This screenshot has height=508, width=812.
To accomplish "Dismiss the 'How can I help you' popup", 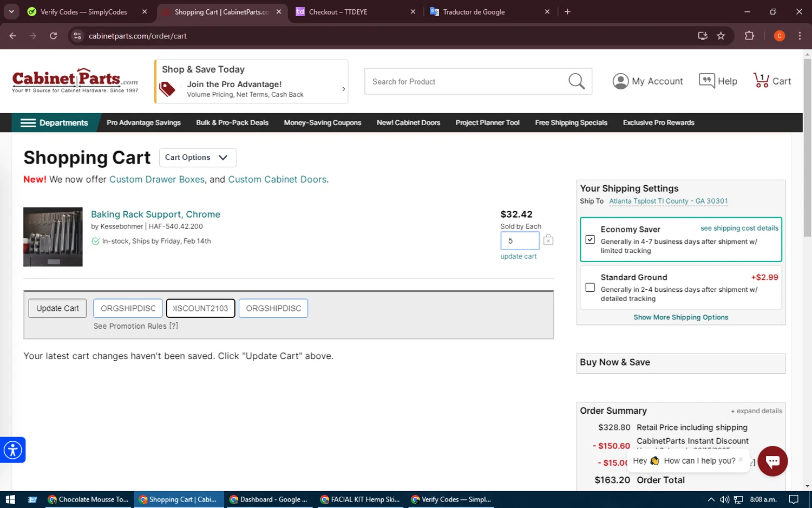I will [x=741, y=459].
